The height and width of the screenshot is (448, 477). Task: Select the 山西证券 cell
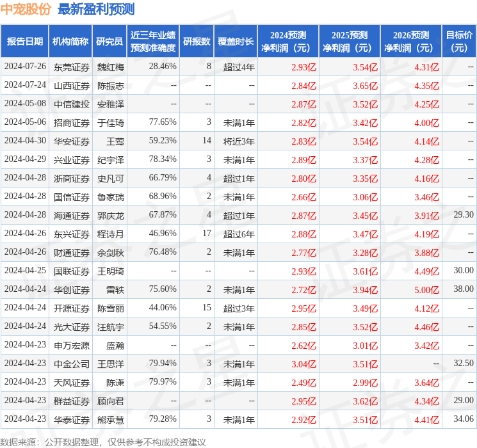(72, 86)
